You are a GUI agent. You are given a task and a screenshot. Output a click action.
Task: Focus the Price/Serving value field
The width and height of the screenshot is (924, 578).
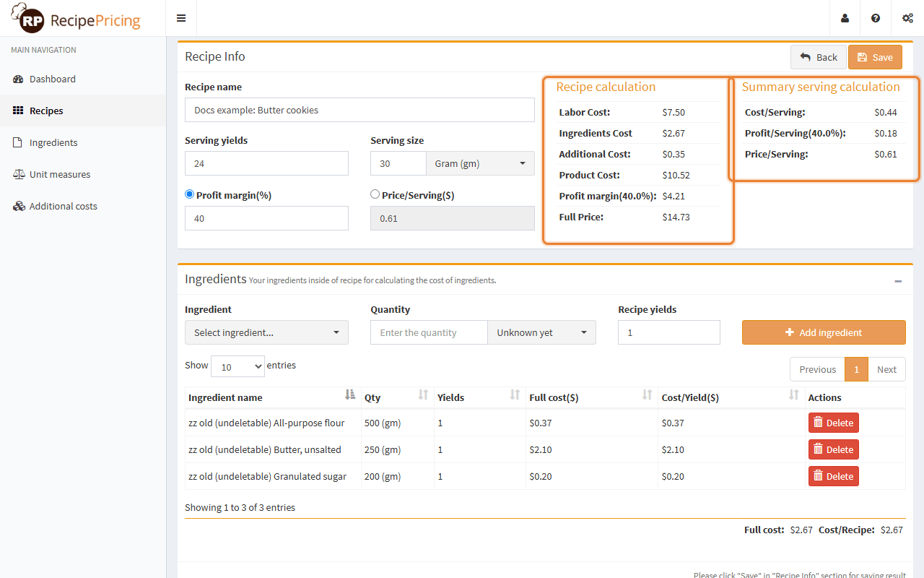(x=453, y=218)
